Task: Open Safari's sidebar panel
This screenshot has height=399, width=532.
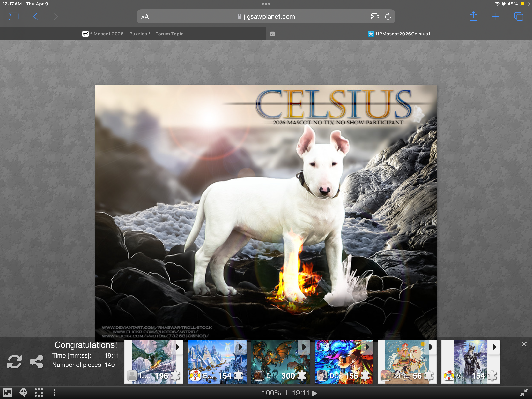Action: pos(13,17)
